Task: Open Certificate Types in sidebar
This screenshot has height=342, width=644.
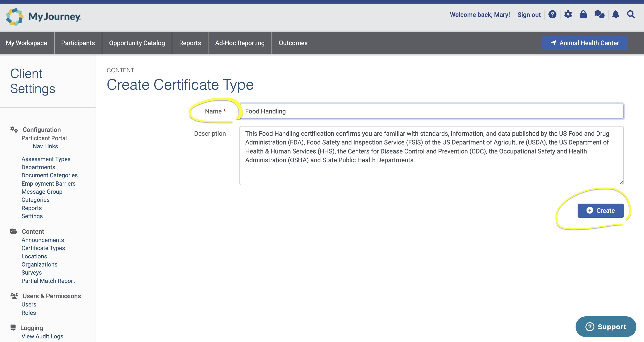Action: 43,248
